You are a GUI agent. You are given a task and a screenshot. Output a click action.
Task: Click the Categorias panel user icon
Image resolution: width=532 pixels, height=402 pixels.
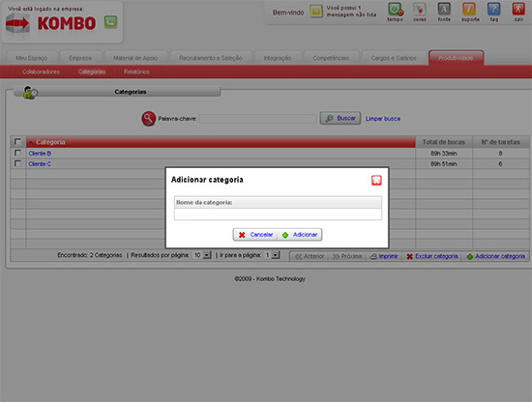30,93
